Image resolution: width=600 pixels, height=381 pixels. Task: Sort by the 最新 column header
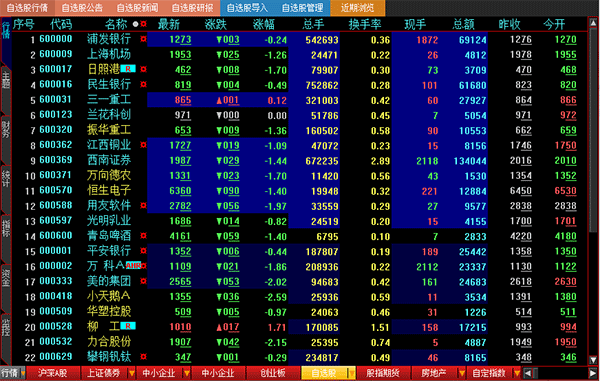169,24
